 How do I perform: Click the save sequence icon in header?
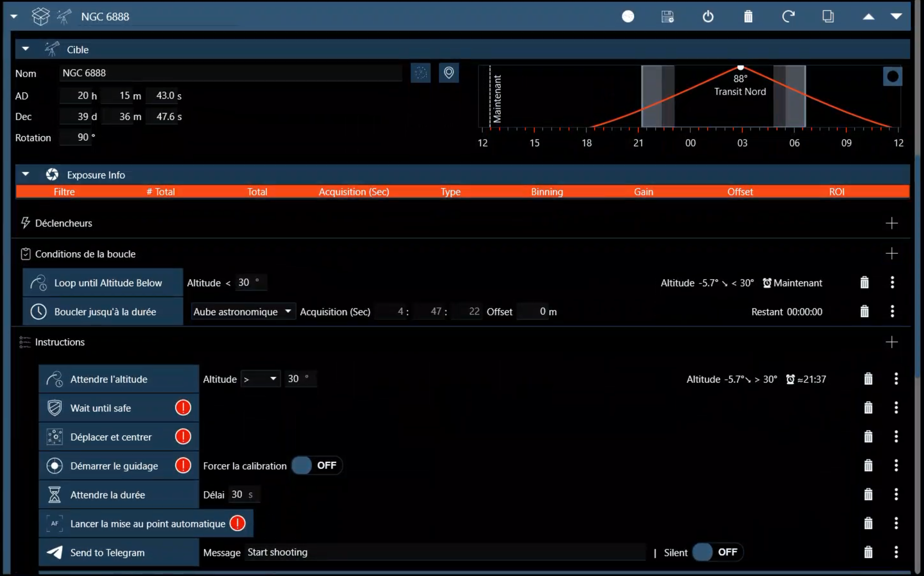coord(667,16)
